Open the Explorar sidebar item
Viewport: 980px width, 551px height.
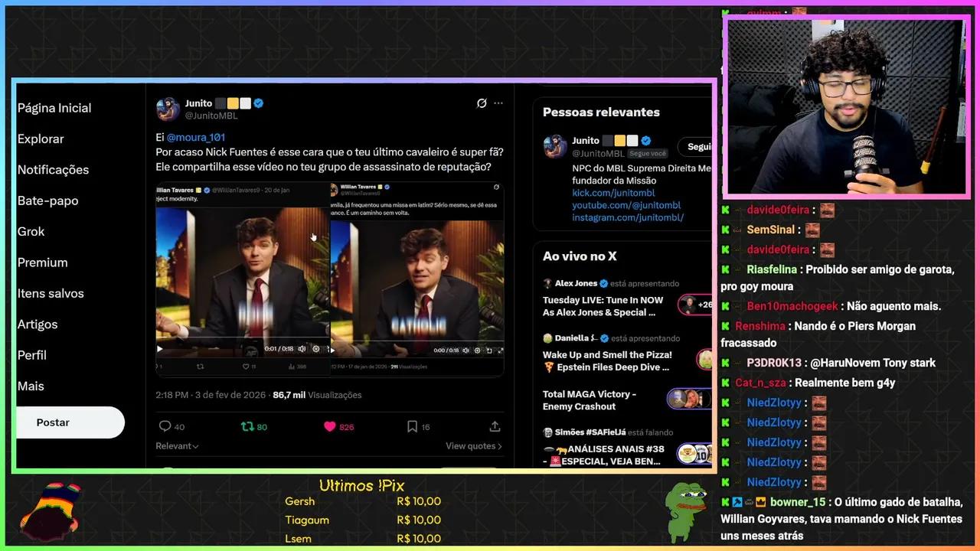pyautogui.click(x=41, y=139)
